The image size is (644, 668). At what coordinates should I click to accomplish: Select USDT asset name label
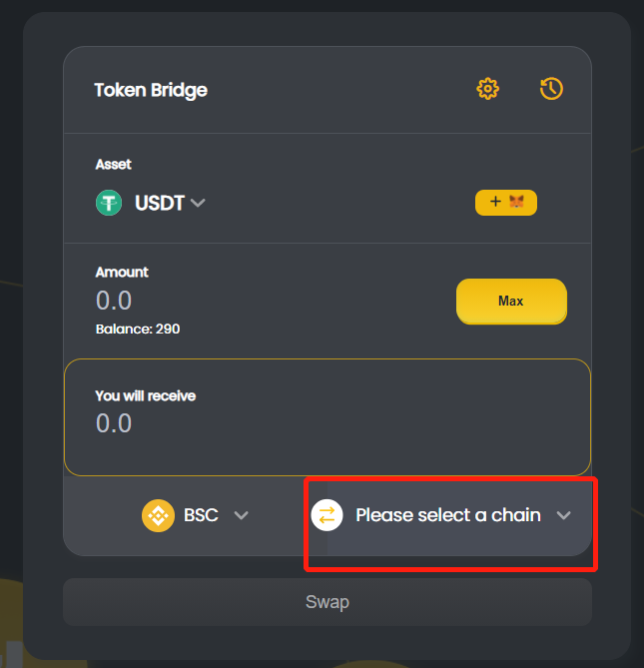point(160,203)
